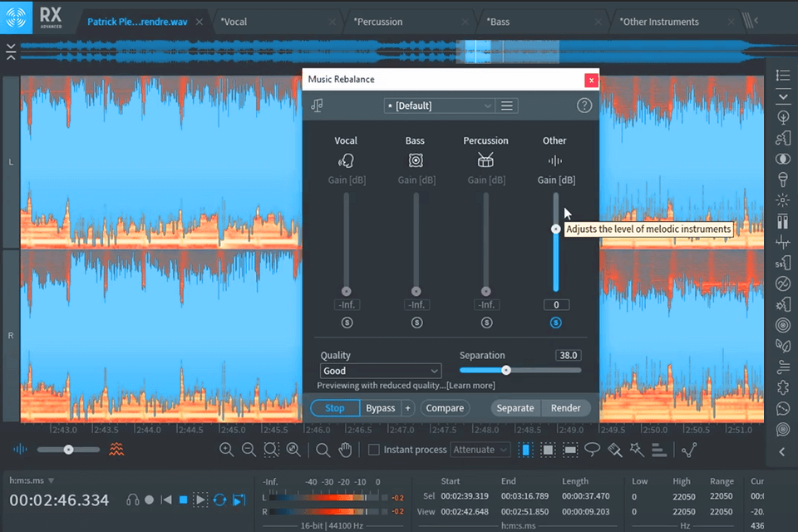This screenshot has width=798, height=532.
Task: Solo the Vocal stem
Action: coord(347,323)
